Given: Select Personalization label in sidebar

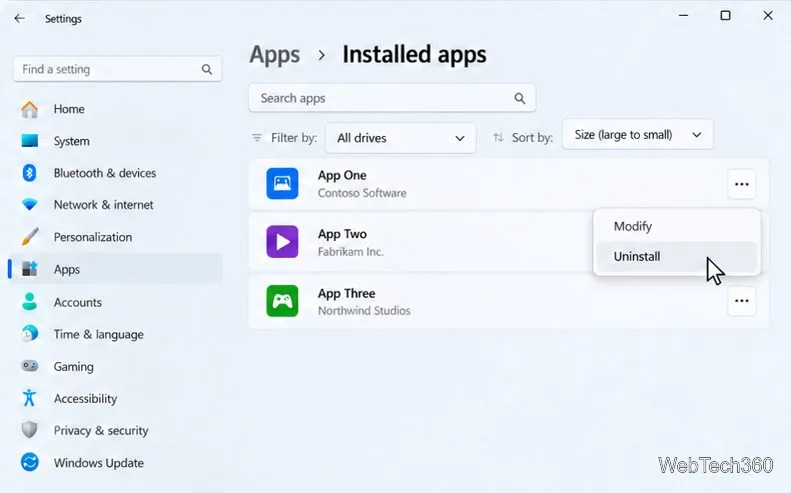Looking at the screenshot, I should tap(93, 237).
